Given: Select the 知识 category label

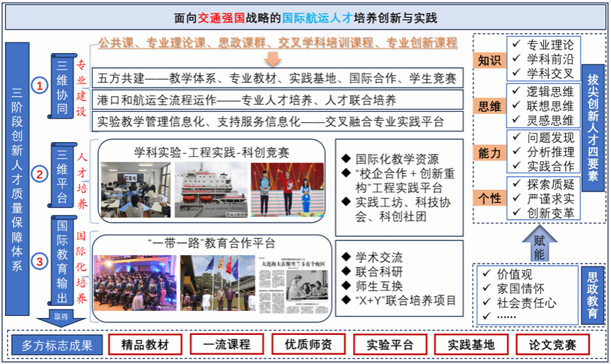Looking at the screenshot, I should (x=489, y=60).
